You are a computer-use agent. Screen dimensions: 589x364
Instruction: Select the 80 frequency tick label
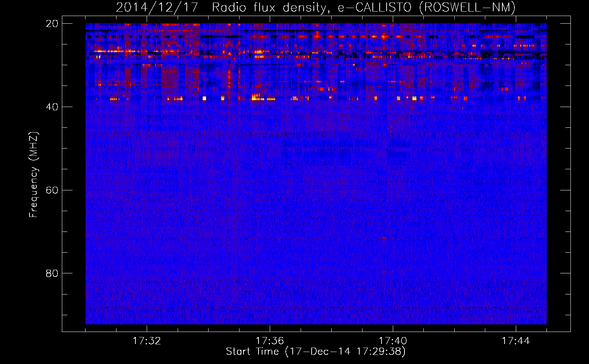(52, 273)
